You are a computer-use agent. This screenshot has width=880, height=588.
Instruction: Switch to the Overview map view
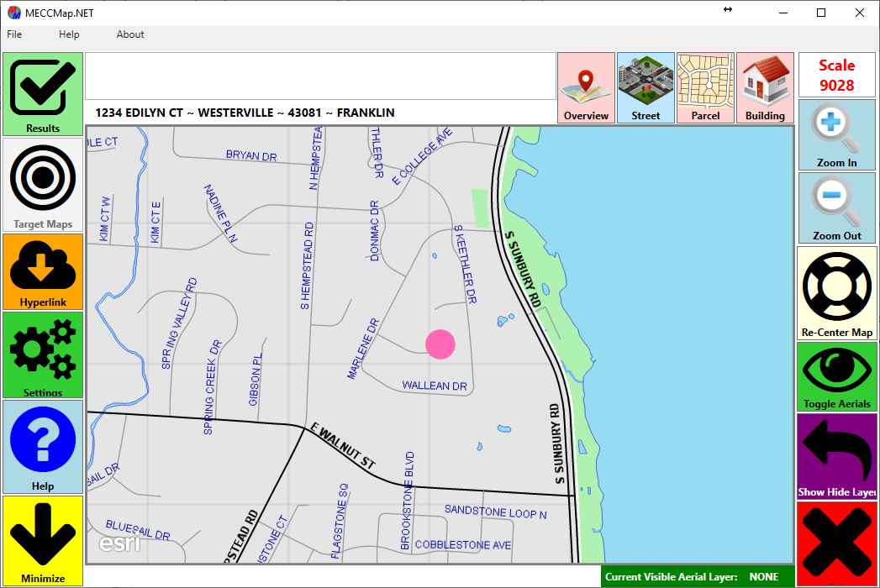586,88
